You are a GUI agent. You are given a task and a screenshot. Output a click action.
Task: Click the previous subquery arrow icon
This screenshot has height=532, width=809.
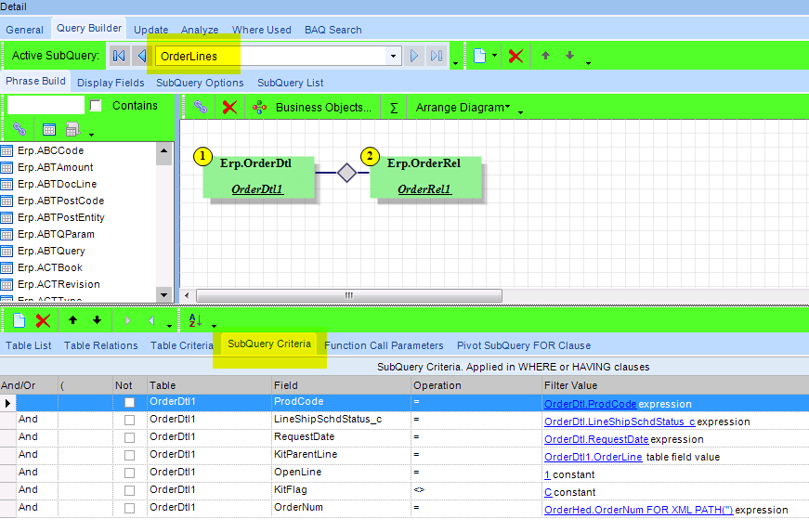tap(141, 57)
